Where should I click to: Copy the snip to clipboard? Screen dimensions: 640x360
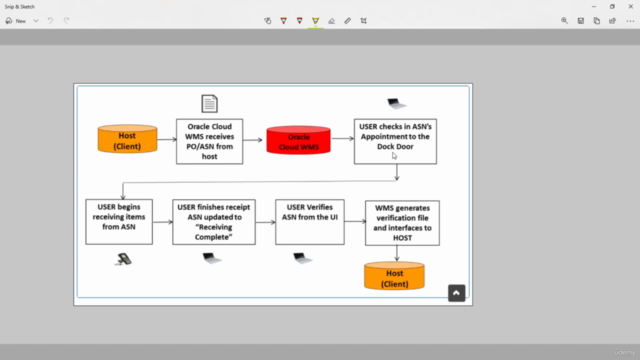[x=596, y=21]
